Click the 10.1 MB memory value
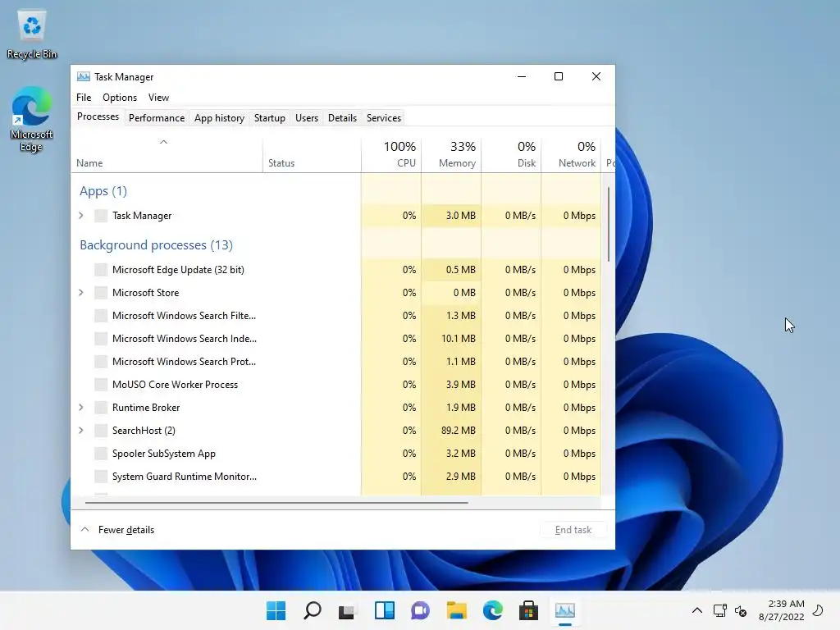The height and width of the screenshot is (630, 840). click(x=459, y=339)
